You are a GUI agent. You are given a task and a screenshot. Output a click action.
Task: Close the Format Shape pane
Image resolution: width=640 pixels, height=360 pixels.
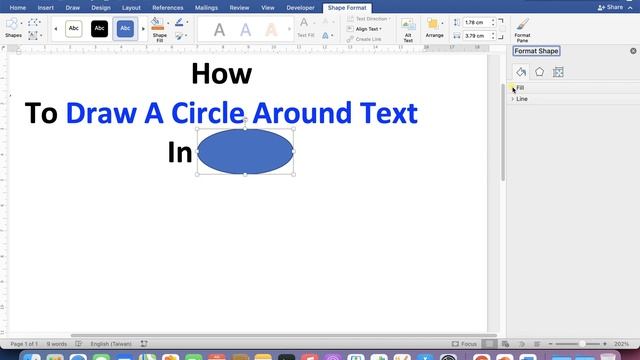[x=633, y=51]
